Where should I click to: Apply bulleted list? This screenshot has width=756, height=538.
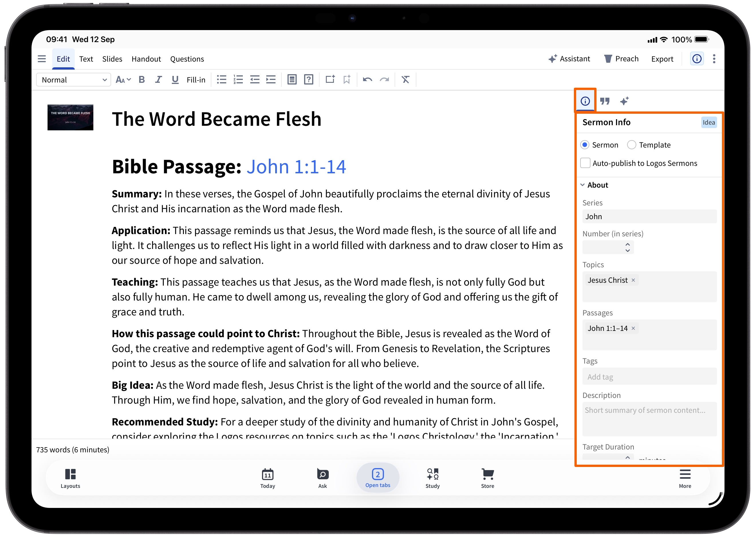(x=222, y=80)
